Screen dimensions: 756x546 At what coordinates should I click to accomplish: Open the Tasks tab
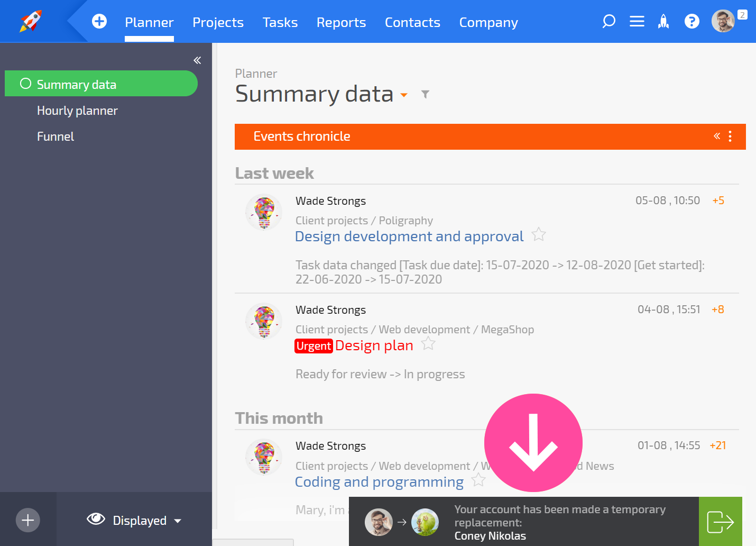280,22
